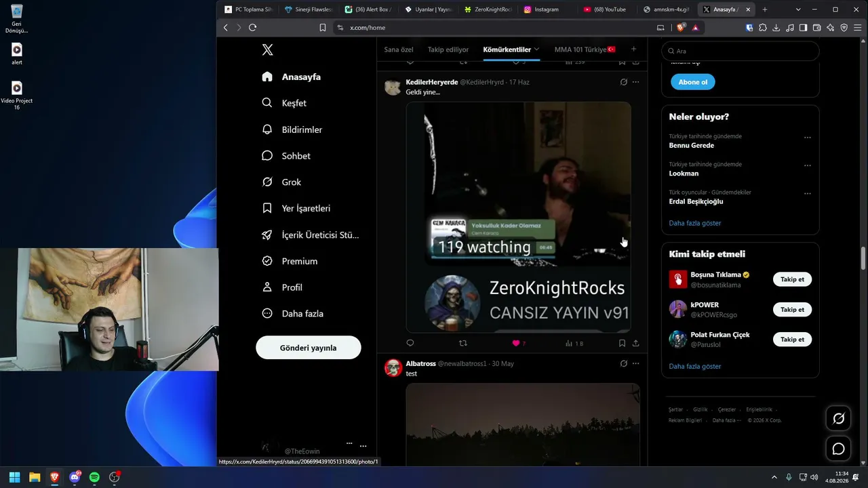
Task: Open browser downloads icon
Action: pos(776,28)
